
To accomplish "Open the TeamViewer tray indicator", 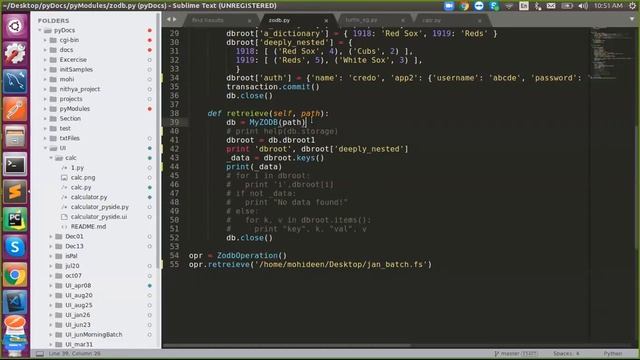I will coord(479,6).
